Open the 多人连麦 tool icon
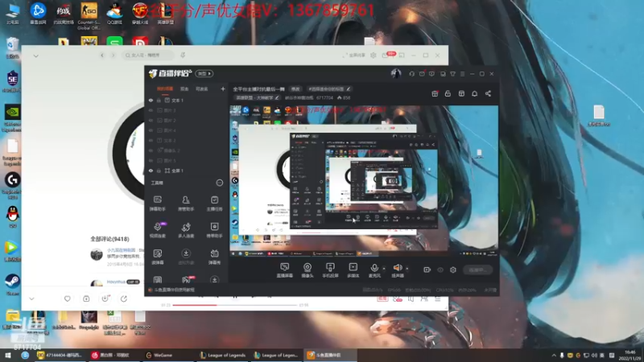 (186, 230)
